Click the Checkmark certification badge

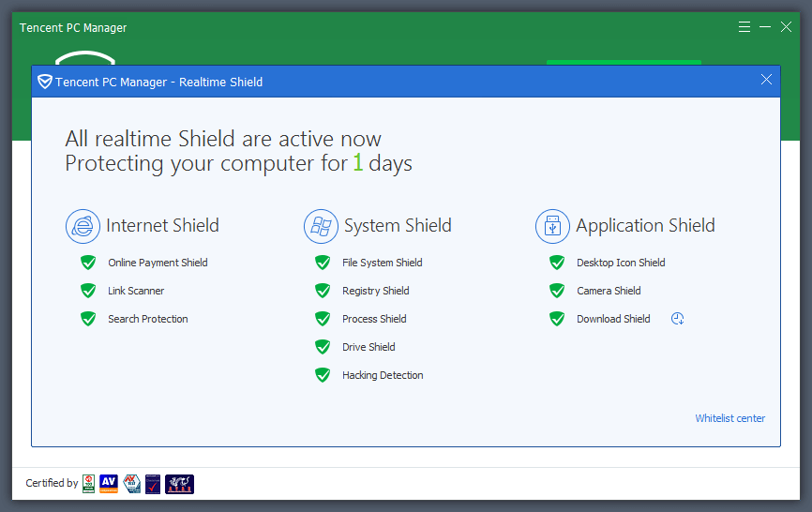coord(153,484)
